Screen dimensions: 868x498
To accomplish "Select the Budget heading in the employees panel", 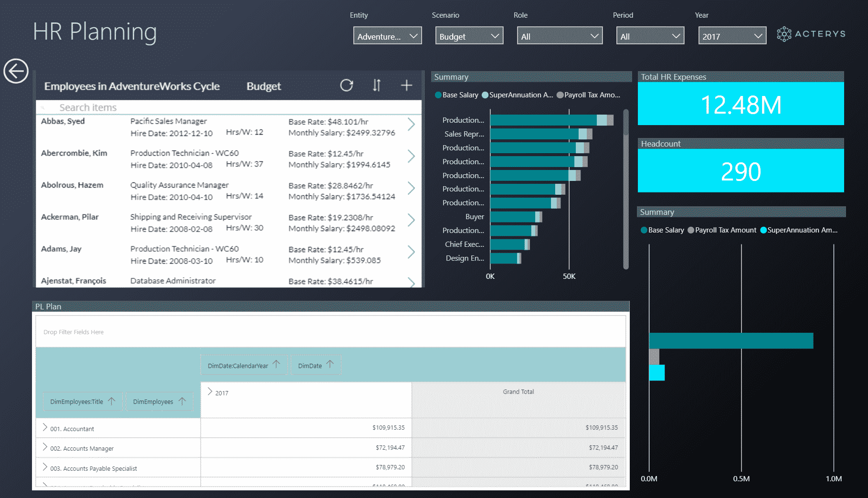I will (x=264, y=86).
